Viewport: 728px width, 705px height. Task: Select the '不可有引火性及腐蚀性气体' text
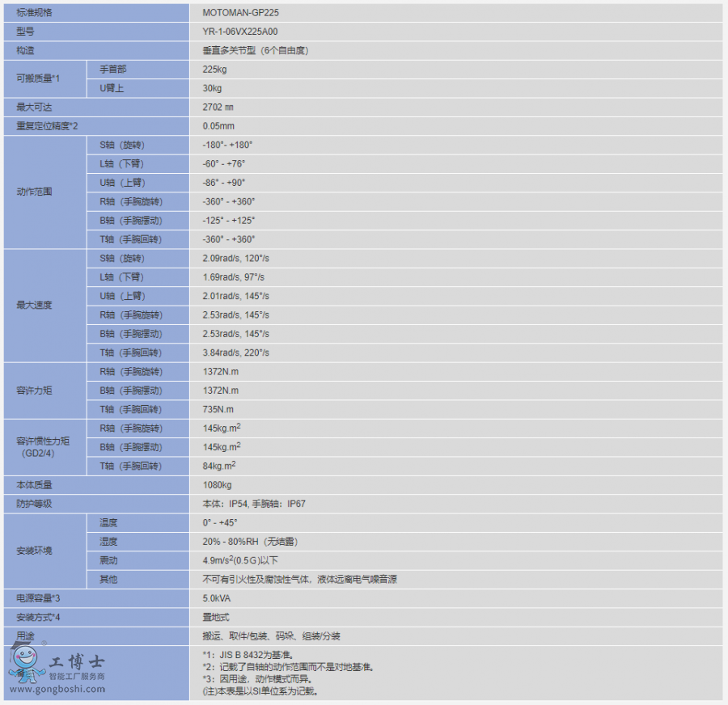pyautogui.click(x=256, y=579)
